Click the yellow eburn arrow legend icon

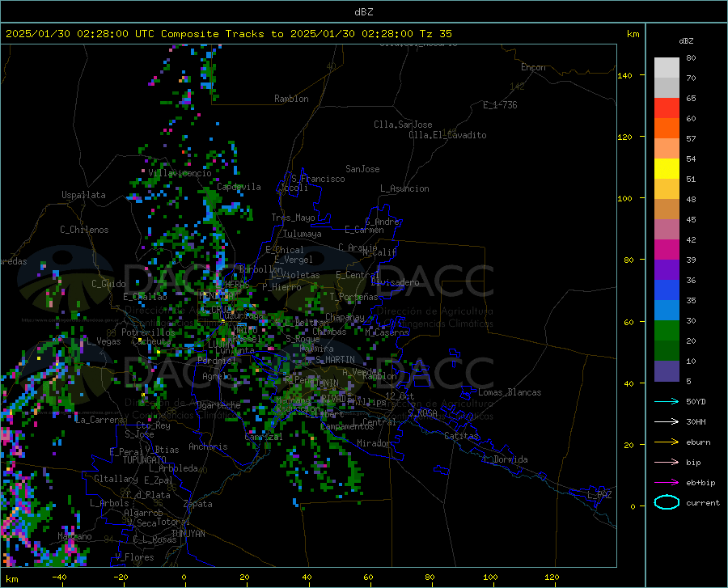click(667, 442)
